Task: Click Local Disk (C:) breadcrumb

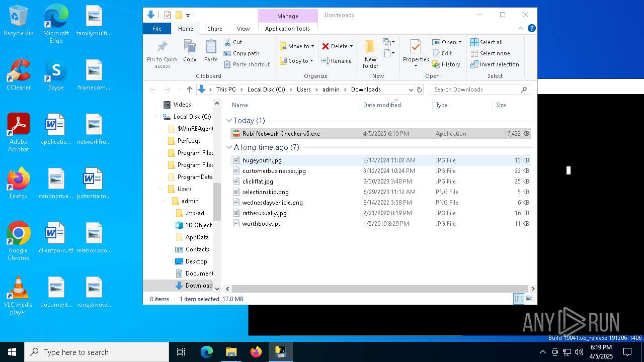Action: (x=266, y=89)
